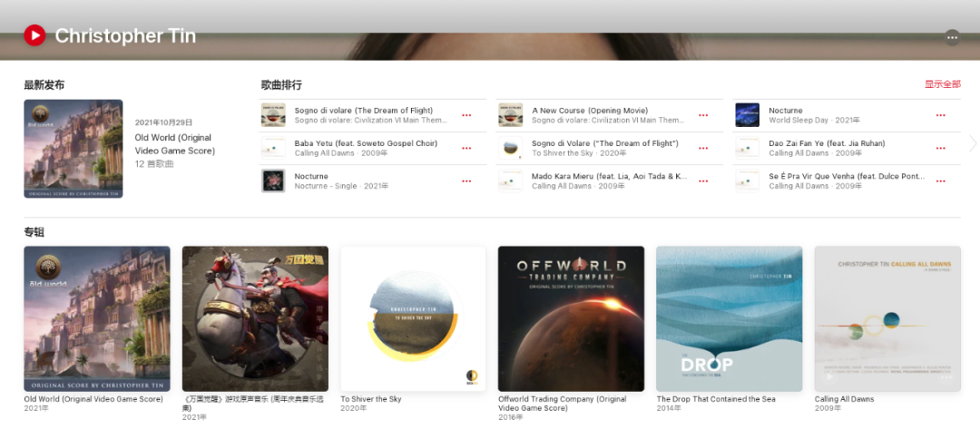The height and width of the screenshot is (439, 980).
Task: Click artwork of Nocturne - Single song
Action: pyautogui.click(x=273, y=181)
